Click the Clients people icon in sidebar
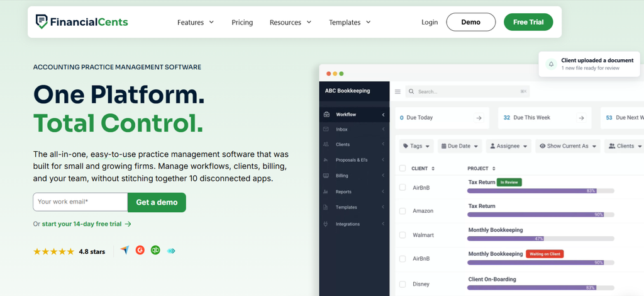This screenshot has height=296, width=644. [326, 144]
